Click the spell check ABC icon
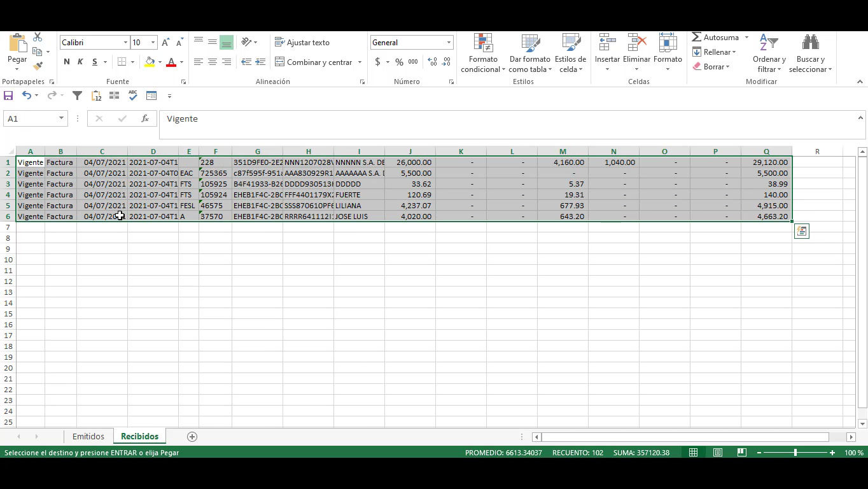This screenshot has width=868, height=489. point(133,96)
